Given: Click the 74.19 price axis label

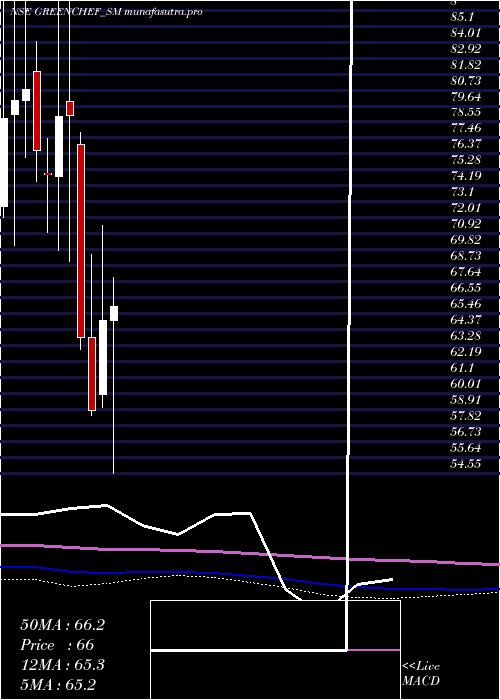Looking at the screenshot, I should [466, 176].
